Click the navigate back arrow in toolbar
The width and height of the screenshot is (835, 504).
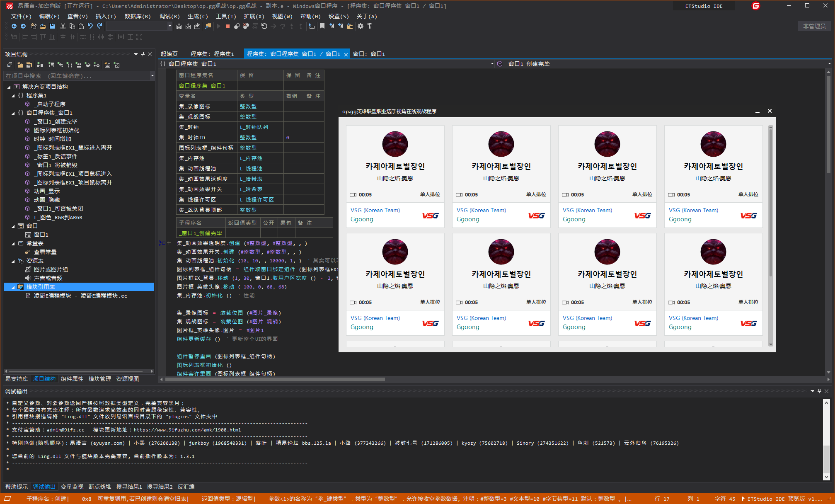(14, 26)
